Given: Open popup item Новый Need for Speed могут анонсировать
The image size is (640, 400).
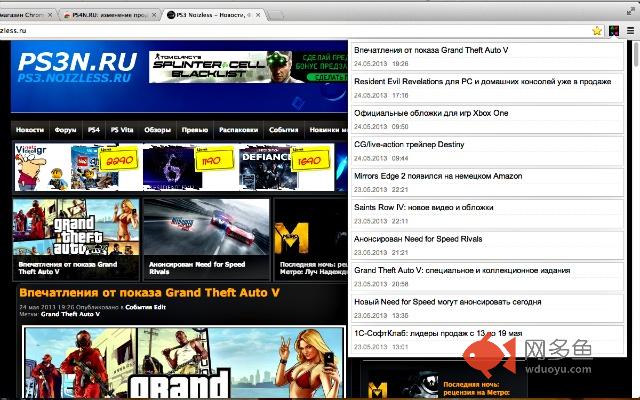Looking at the screenshot, I should pos(487,308).
